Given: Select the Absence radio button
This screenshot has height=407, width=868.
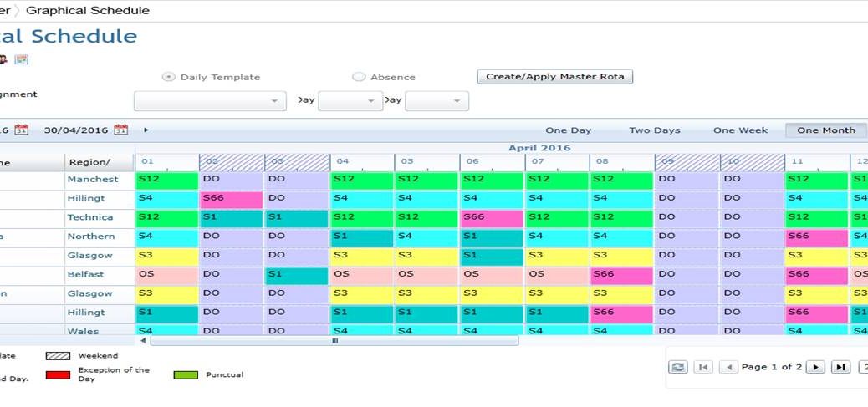Looking at the screenshot, I should (359, 77).
